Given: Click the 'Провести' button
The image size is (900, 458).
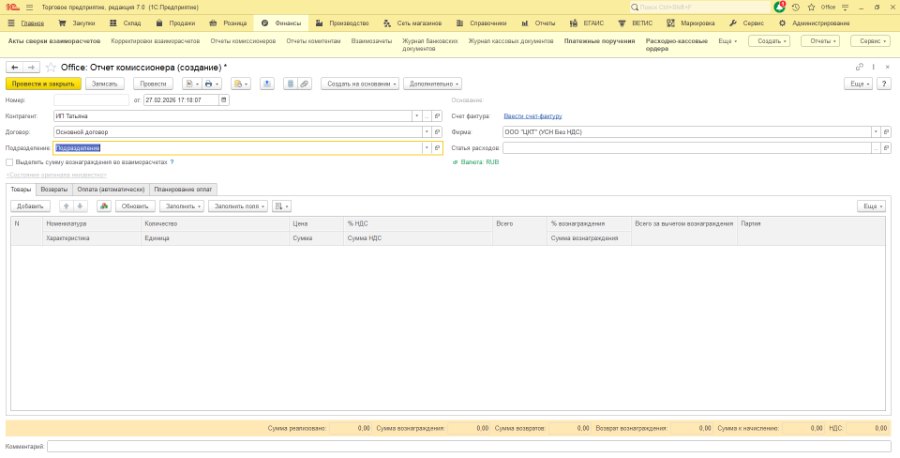Looking at the screenshot, I should click(x=153, y=84).
